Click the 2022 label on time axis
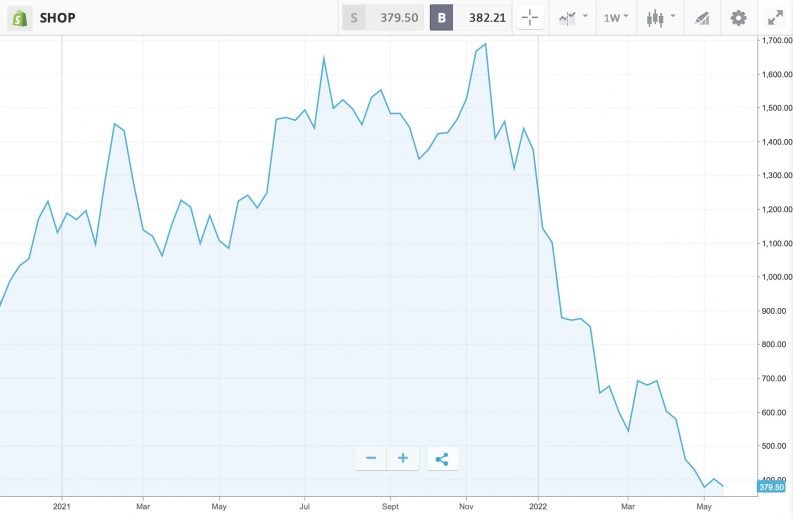 538,507
